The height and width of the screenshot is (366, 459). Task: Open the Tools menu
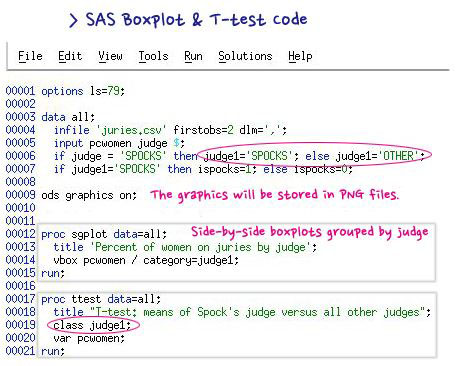[x=153, y=56]
